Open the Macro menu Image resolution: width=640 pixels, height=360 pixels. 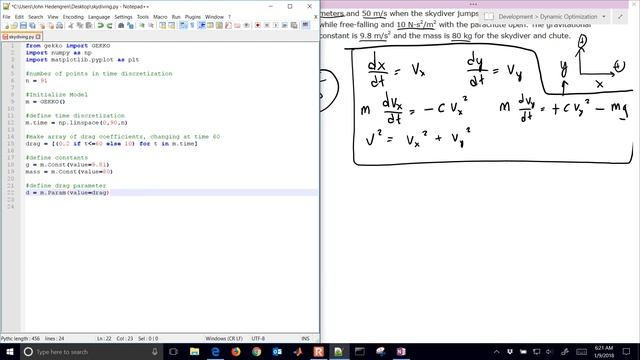[x=160, y=17]
